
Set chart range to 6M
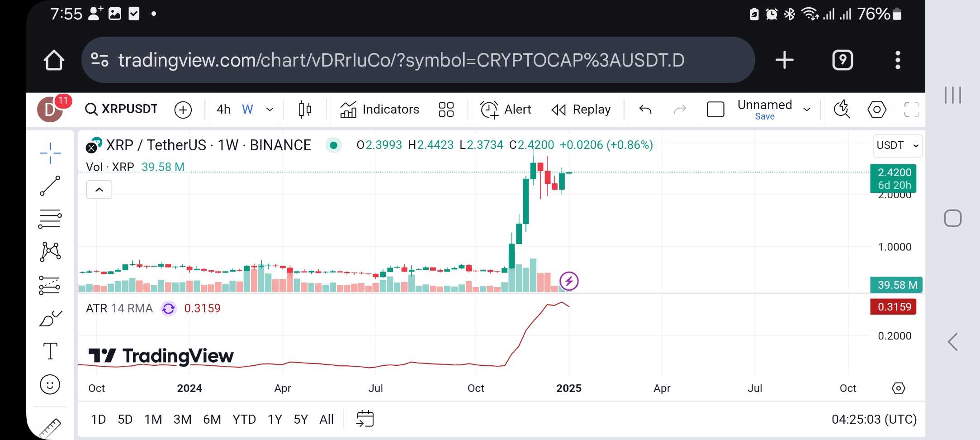pos(212,420)
